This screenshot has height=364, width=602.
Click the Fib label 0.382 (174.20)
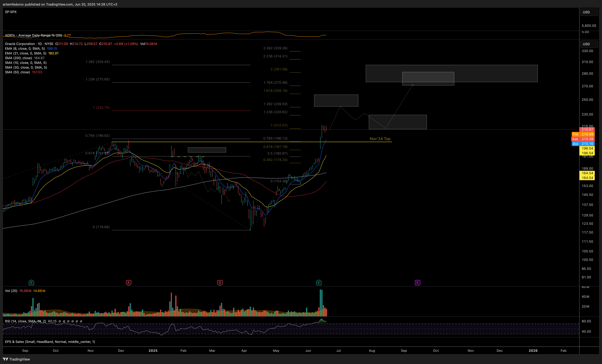pyautogui.click(x=275, y=160)
